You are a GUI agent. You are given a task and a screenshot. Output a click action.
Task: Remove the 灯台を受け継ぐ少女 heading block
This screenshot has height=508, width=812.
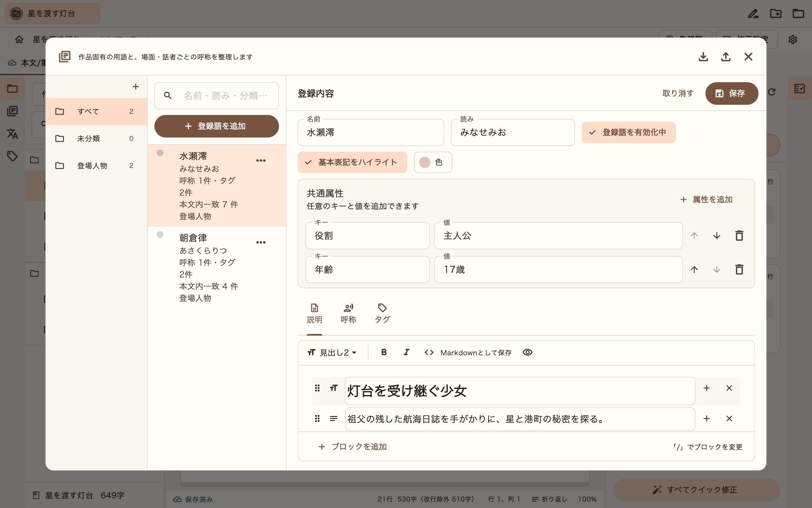(729, 388)
